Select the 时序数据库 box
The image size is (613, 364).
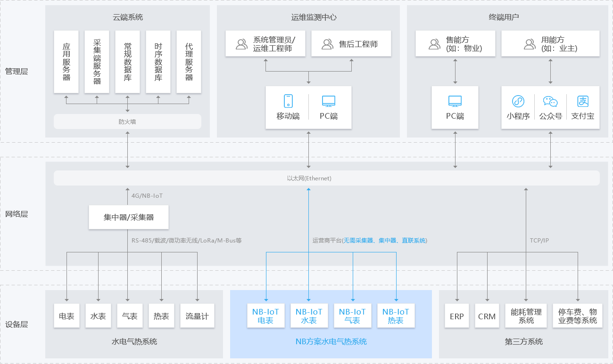coord(158,62)
